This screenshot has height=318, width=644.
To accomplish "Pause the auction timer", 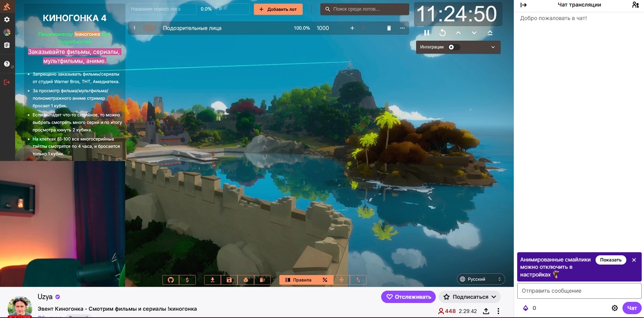I will (x=427, y=33).
